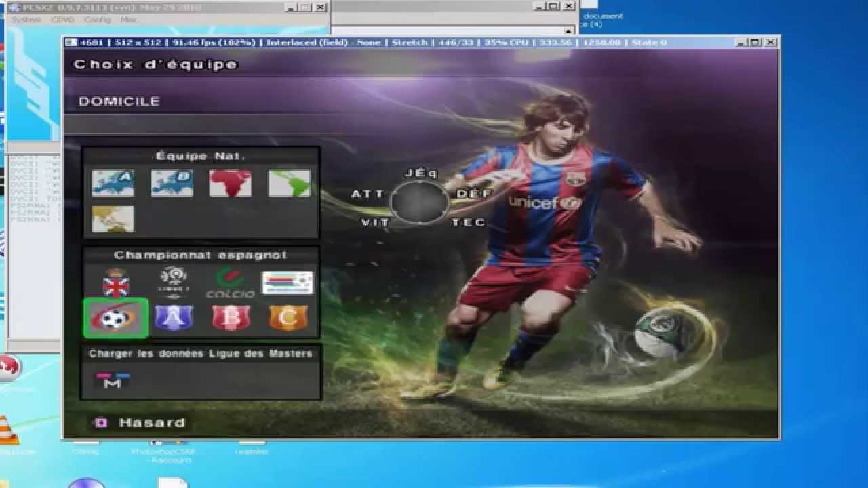Image resolution: width=868 pixels, height=488 pixels.
Task: Pick the yellow Asia-Oceania teams map
Action: pyautogui.click(x=113, y=219)
